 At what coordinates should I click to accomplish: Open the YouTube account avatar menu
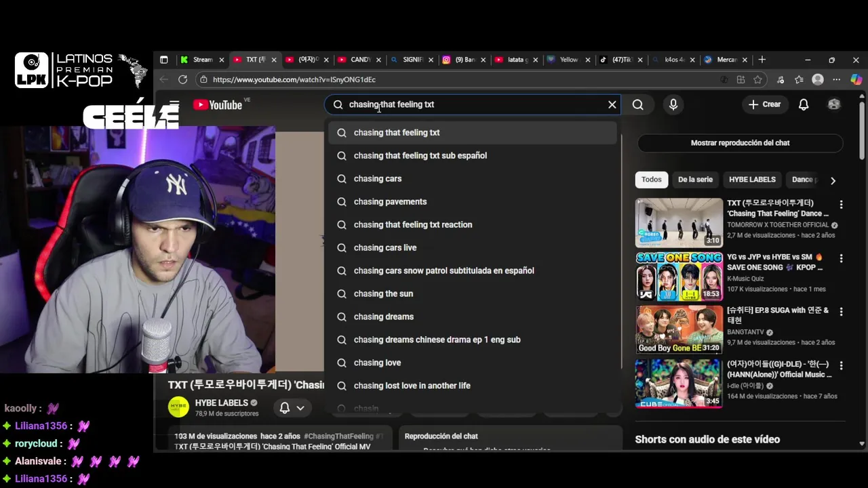[834, 104]
